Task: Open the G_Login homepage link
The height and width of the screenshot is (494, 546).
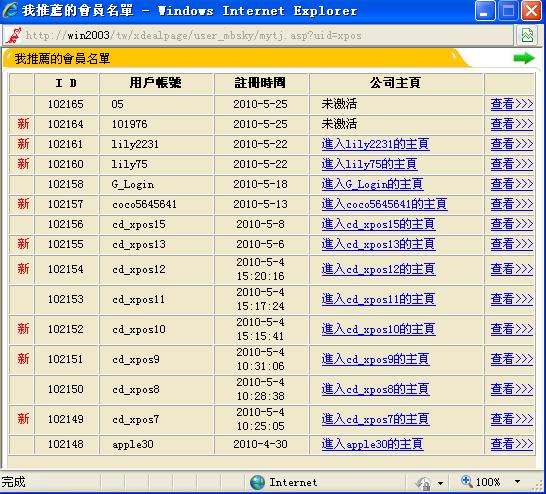Action: point(372,184)
